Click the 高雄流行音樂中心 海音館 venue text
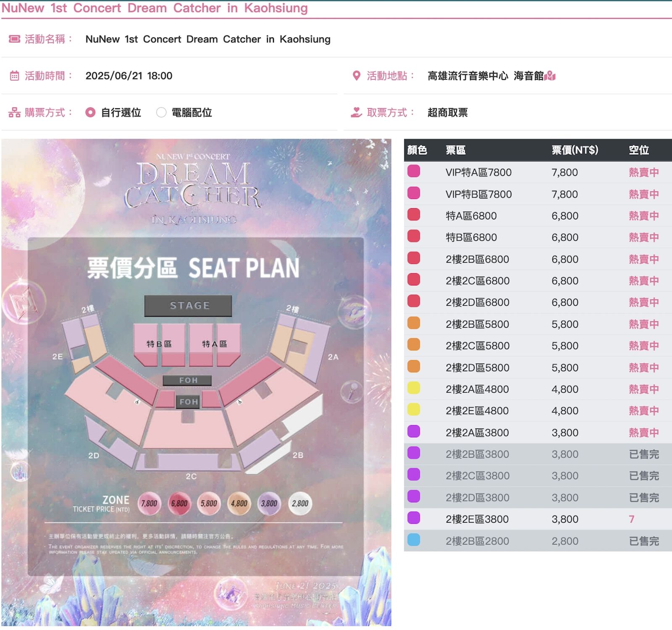Image resolution: width=672 pixels, height=630 pixels. click(x=486, y=76)
